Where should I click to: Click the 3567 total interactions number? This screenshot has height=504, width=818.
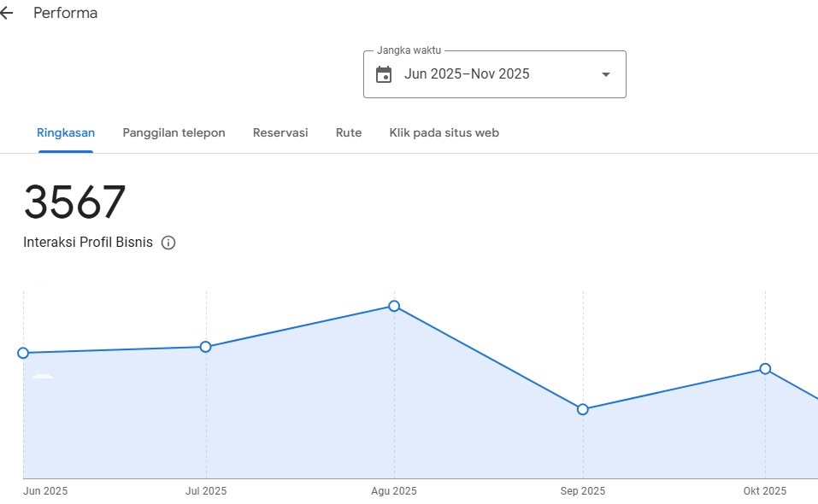point(74,203)
